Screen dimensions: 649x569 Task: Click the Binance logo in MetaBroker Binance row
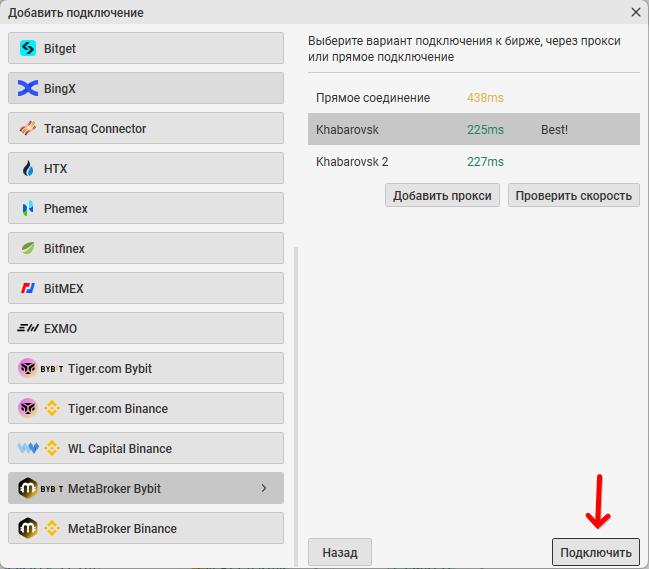click(x=52, y=528)
